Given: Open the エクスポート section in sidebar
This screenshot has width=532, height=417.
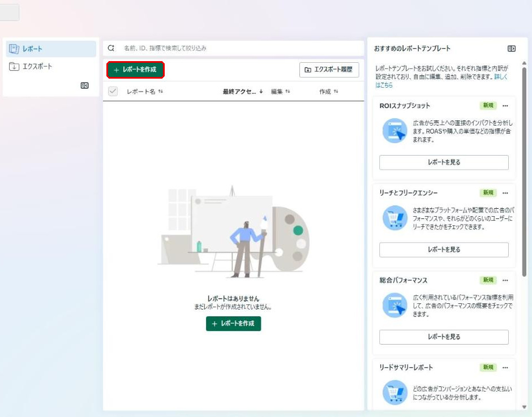Looking at the screenshot, I should [x=51, y=67].
